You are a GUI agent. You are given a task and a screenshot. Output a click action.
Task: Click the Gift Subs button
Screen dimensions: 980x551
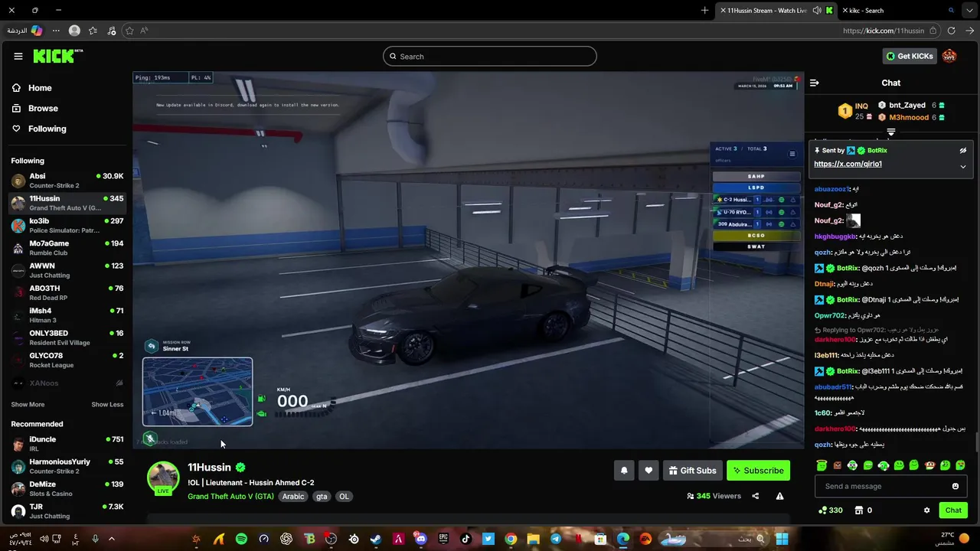[692, 471]
